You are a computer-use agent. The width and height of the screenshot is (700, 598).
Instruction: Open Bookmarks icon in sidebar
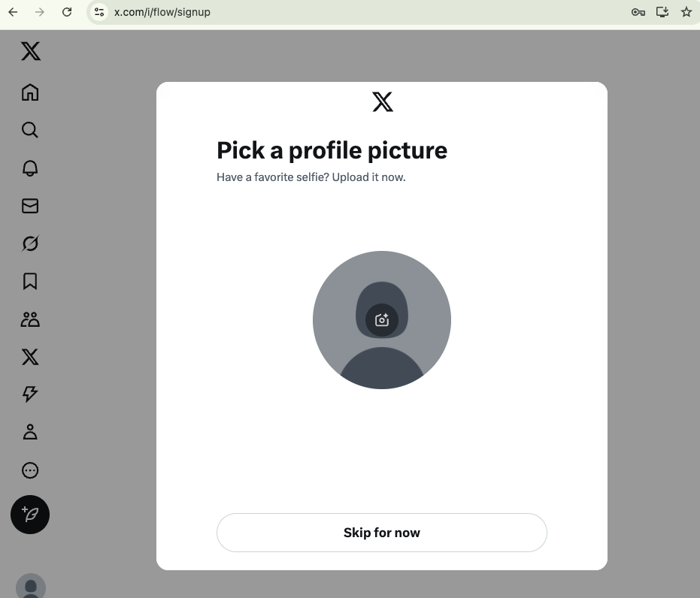pos(30,282)
